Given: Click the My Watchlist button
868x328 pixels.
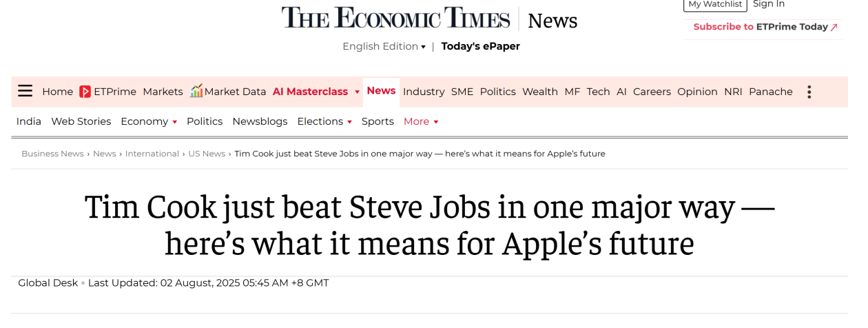Looking at the screenshot, I should click(x=715, y=5).
